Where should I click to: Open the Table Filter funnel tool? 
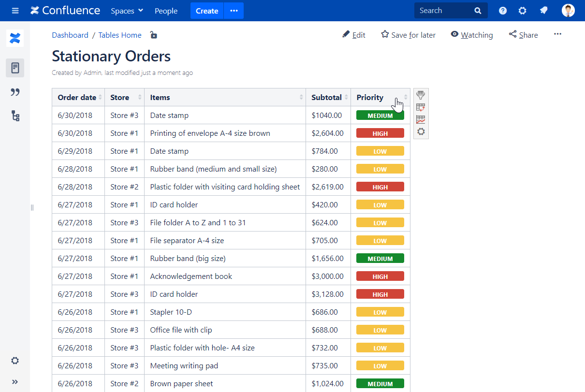click(x=421, y=95)
